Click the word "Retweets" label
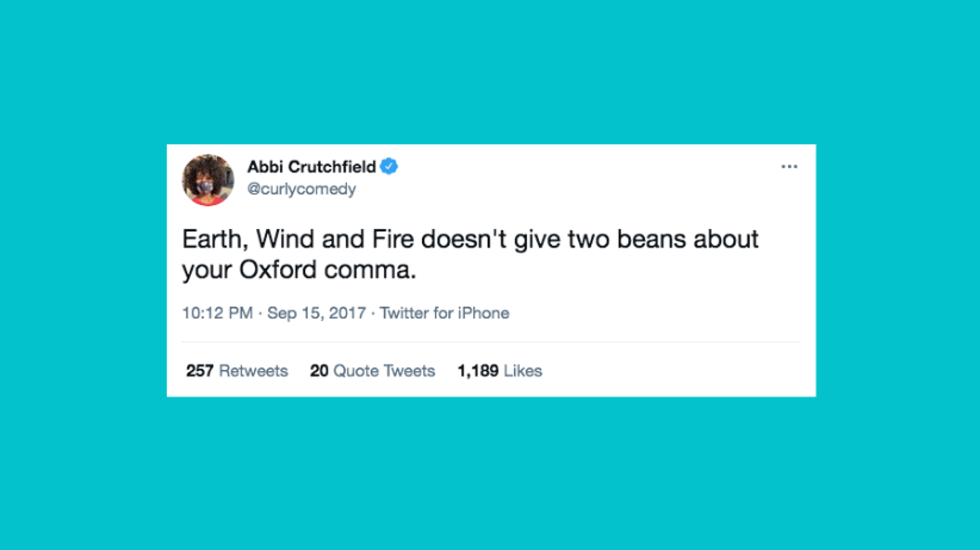Screen dimensions: 980x550 [x=254, y=371]
